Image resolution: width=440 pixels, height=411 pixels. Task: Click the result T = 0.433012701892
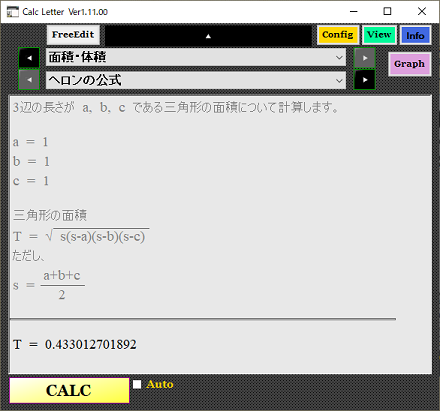pyautogui.click(x=75, y=344)
